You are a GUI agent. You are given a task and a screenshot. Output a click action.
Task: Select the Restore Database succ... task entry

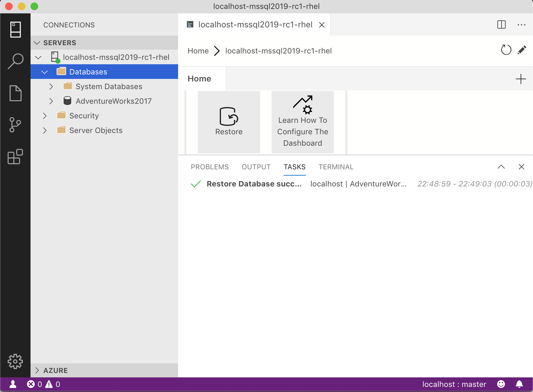point(254,184)
